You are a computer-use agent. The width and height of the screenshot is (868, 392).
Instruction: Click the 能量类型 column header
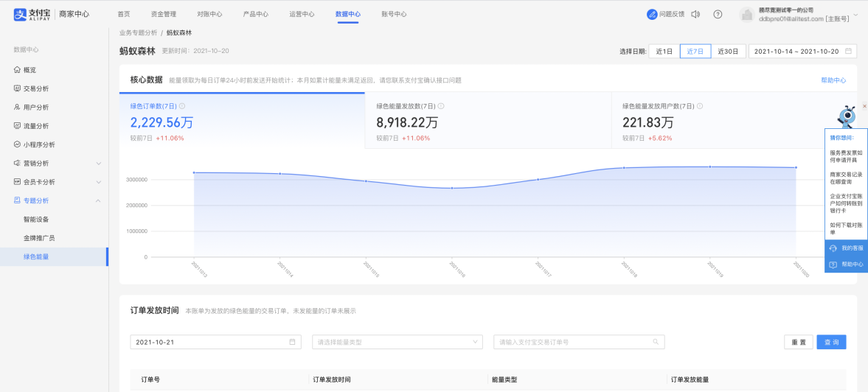pos(504,379)
